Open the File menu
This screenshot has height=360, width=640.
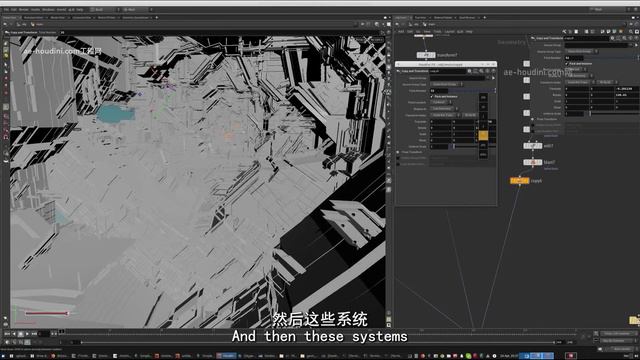(6, 9)
